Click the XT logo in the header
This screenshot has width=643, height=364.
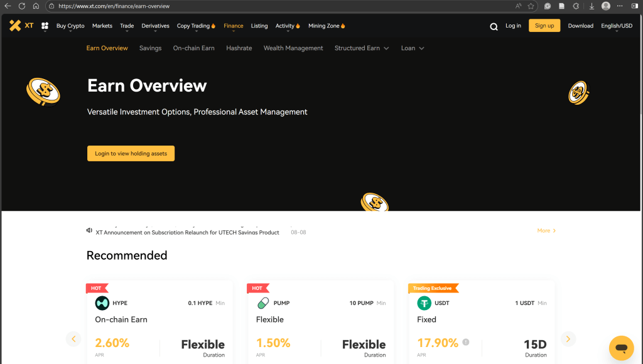point(21,26)
